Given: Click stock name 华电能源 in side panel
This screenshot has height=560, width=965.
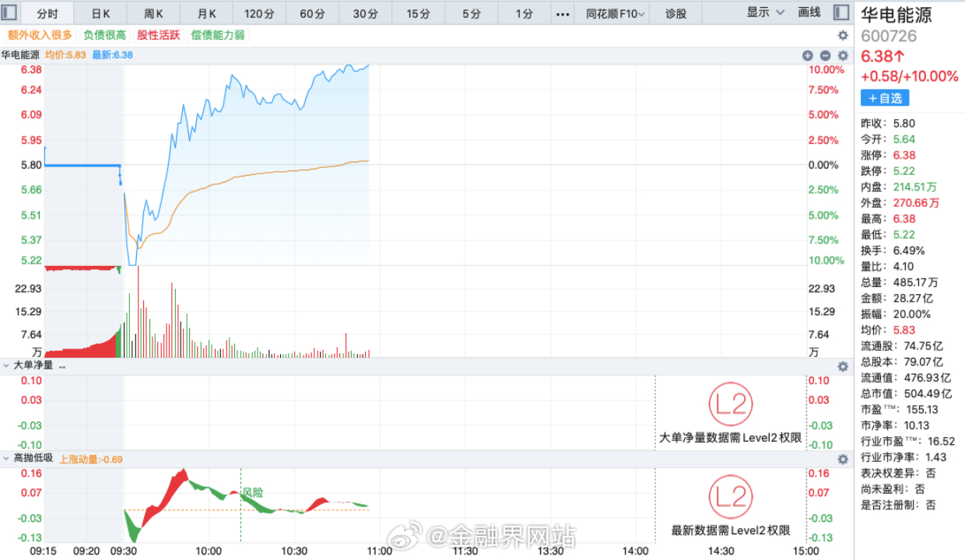Looking at the screenshot, I should coord(897,15).
